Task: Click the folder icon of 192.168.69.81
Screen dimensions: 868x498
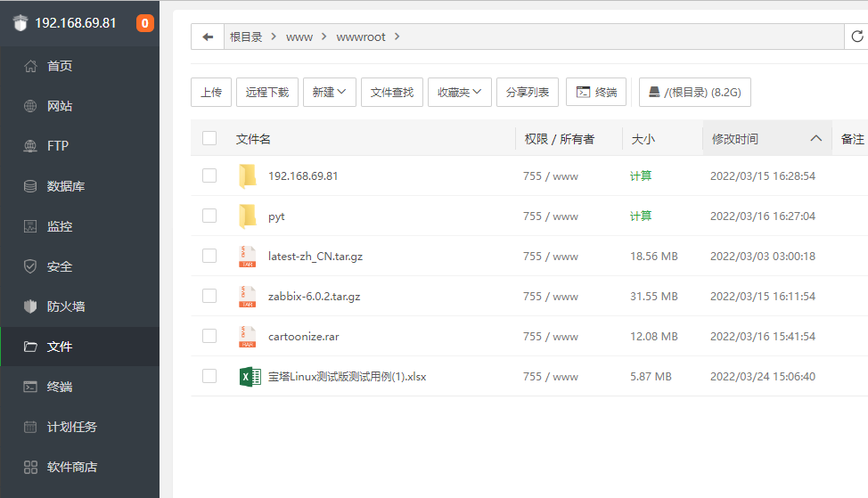Action: 248,176
